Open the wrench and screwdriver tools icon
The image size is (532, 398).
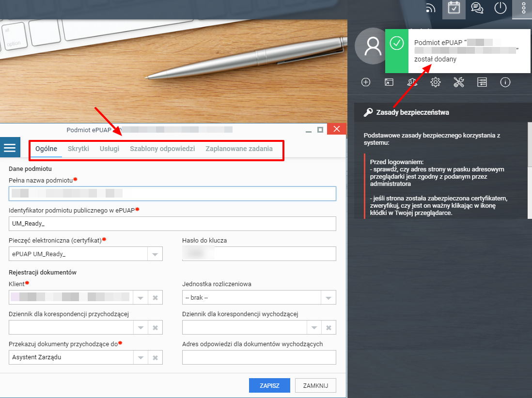459,82
